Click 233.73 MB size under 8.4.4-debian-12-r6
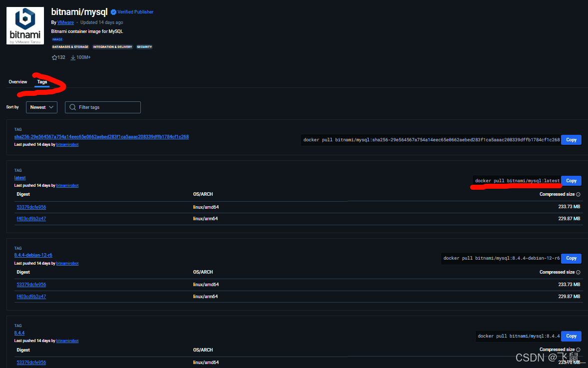588x368 pixels. (569, 285)
